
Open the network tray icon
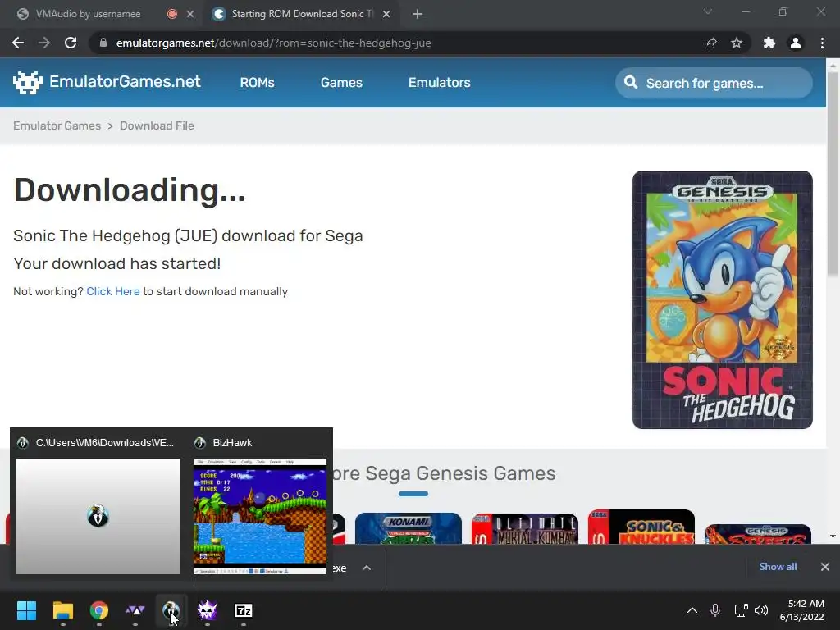pyautogui.click(x=741, y=610)
